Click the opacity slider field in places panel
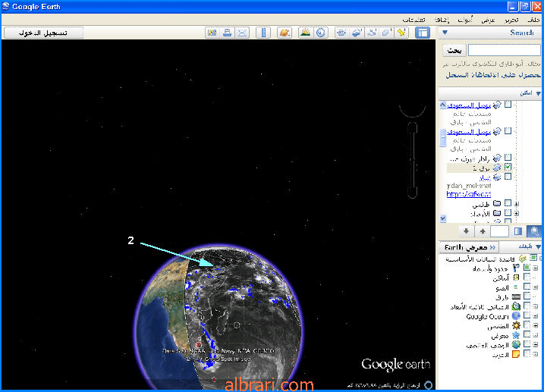The width and height of the screenshot is (544, 392). [x=499, y=231]
